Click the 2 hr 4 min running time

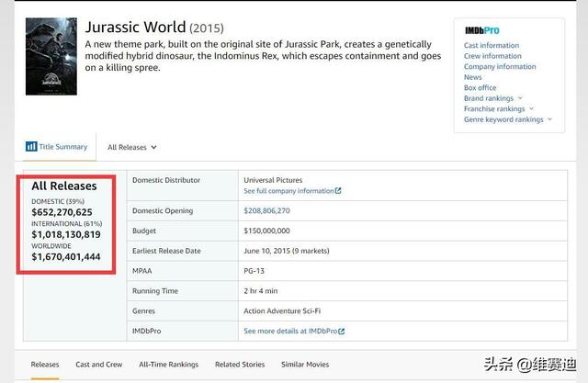click(261, 291)
